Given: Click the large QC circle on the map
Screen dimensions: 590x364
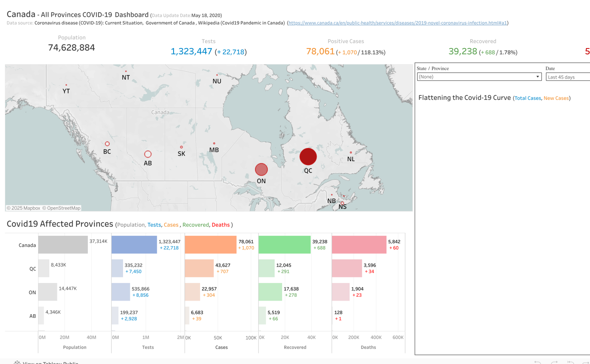Looking at the screenshot, I should [308, 157].
